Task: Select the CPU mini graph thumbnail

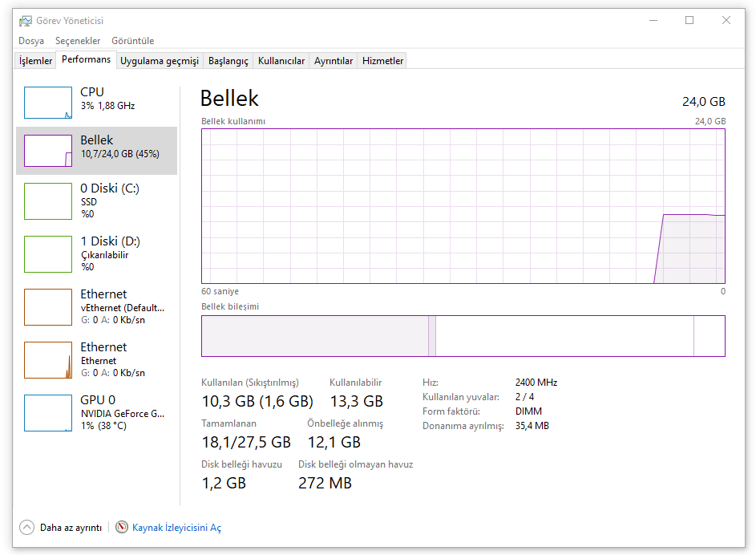Action: point(48,103)
